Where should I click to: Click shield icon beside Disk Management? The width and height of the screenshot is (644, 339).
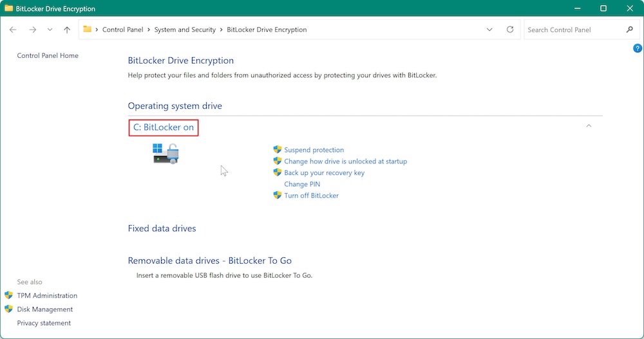8,309
